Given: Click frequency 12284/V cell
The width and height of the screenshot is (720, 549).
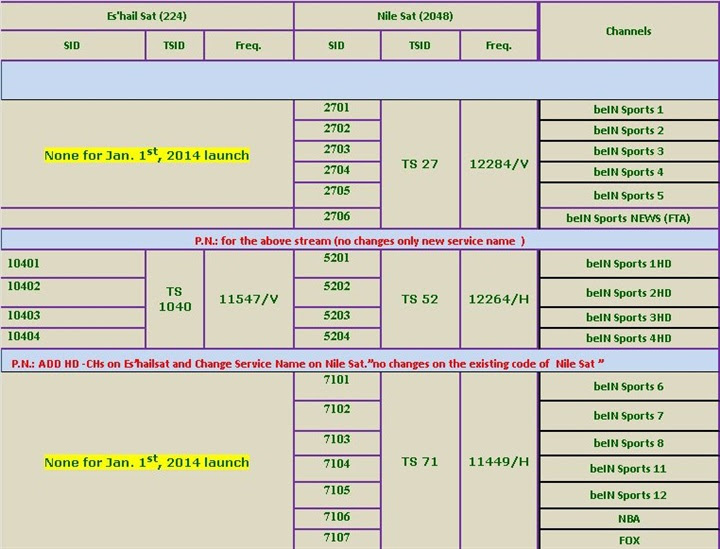Looking at the screenshot, I should click(499, 164).
